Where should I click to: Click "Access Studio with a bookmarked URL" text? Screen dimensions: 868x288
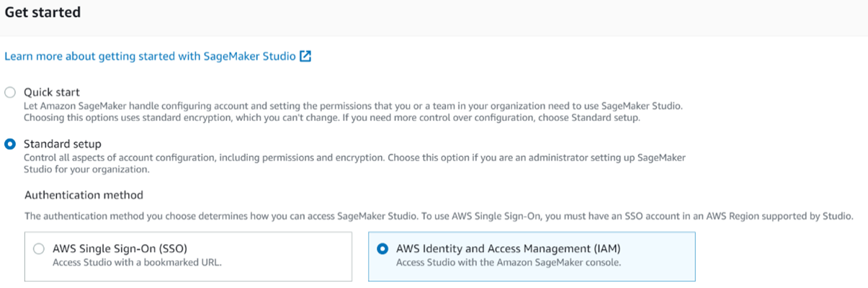point(137,263)
